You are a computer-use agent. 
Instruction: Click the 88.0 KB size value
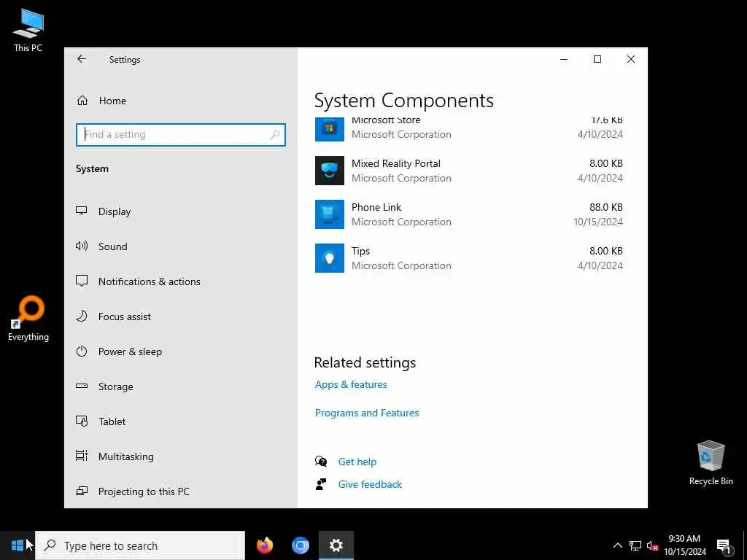pos(606,207)
